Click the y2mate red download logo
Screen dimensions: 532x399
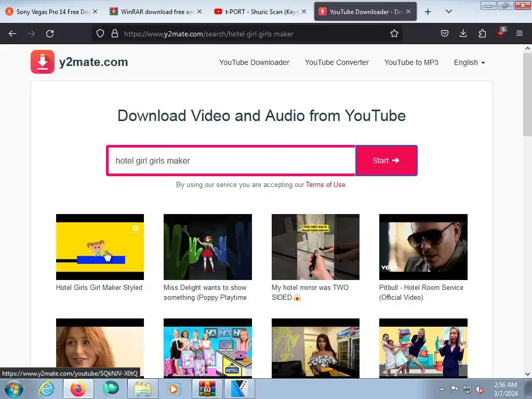point(43,62)
